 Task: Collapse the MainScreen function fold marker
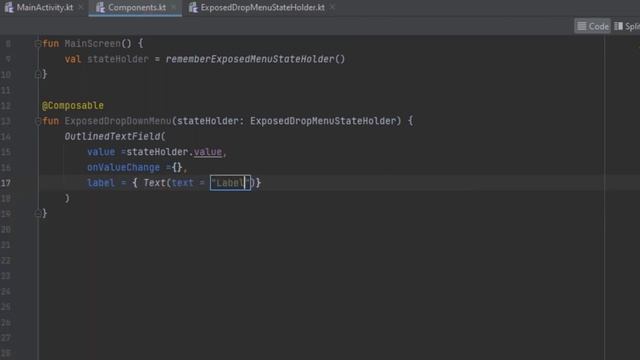point(38,44)
